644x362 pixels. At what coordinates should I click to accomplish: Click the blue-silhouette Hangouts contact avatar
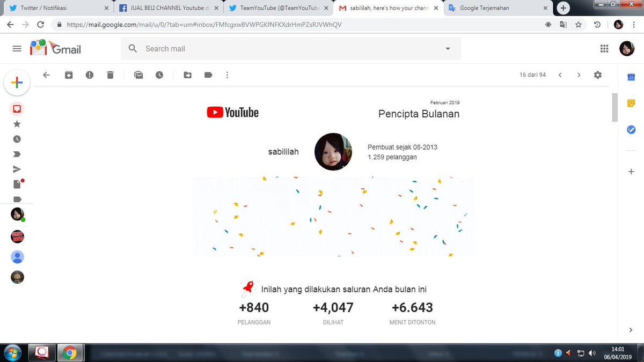17,257
